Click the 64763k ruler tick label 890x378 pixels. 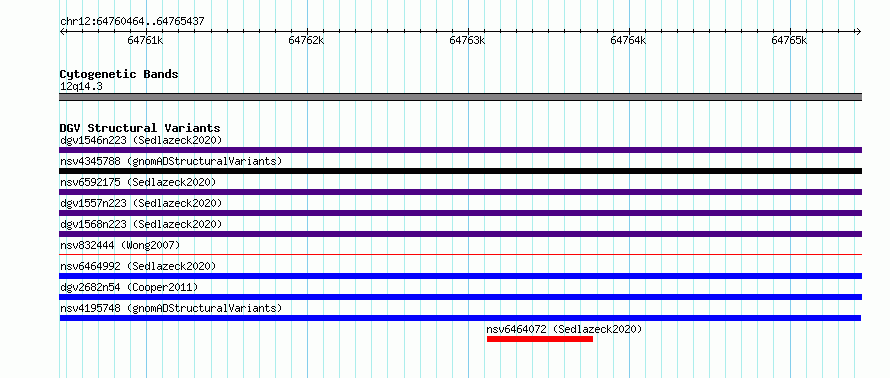pos(467,40)
